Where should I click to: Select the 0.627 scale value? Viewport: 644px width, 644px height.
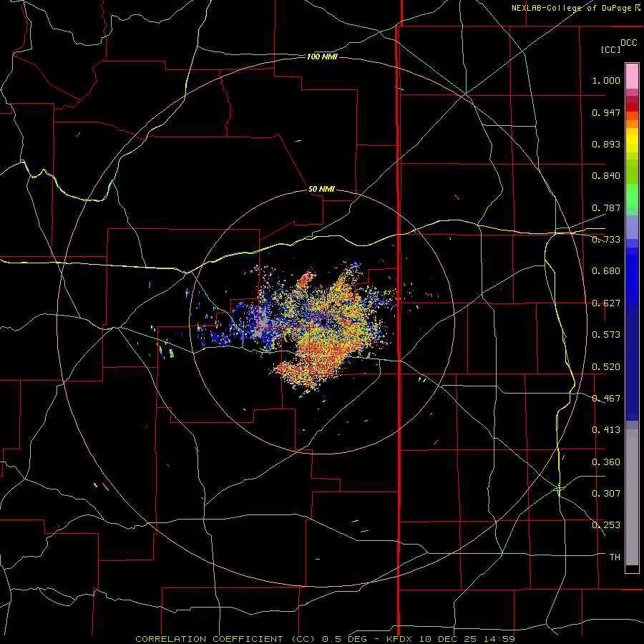(x=606, y=303)
